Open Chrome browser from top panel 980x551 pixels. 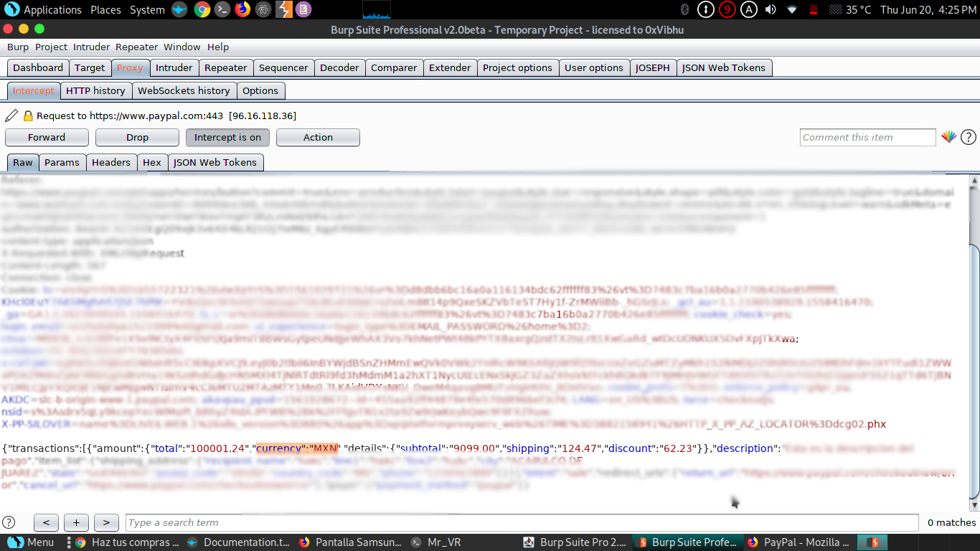click(202, 9)
